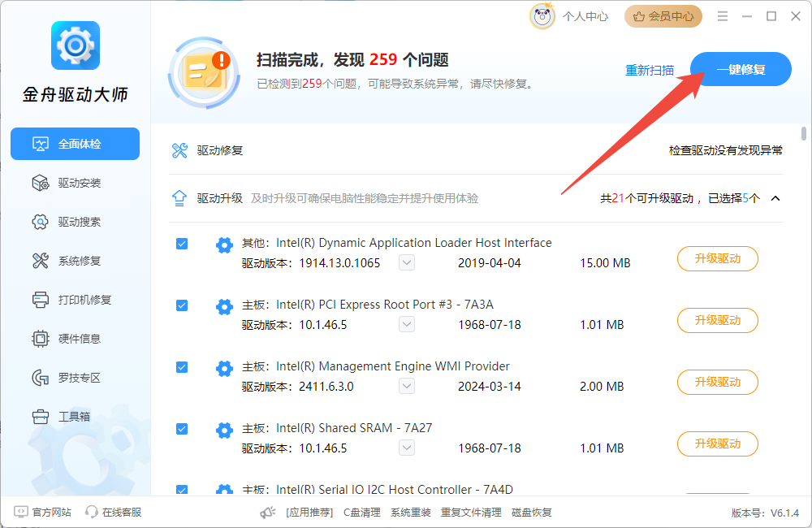Viewport: 812px width, 528px height.
Task: Click the user avatar icon for 个人中心
Action: coord(542,16)
